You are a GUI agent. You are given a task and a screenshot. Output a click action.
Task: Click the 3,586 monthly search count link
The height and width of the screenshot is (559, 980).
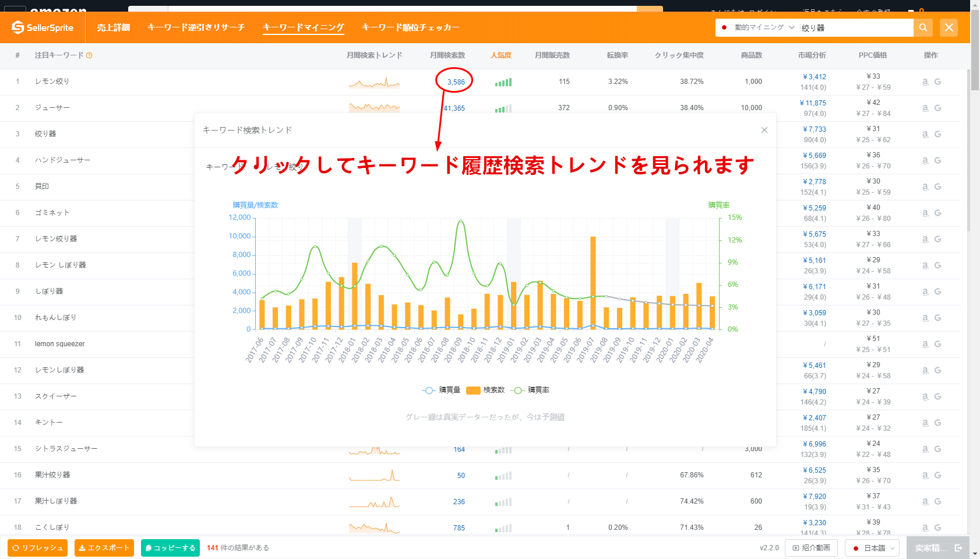click(x=456, y=82)
